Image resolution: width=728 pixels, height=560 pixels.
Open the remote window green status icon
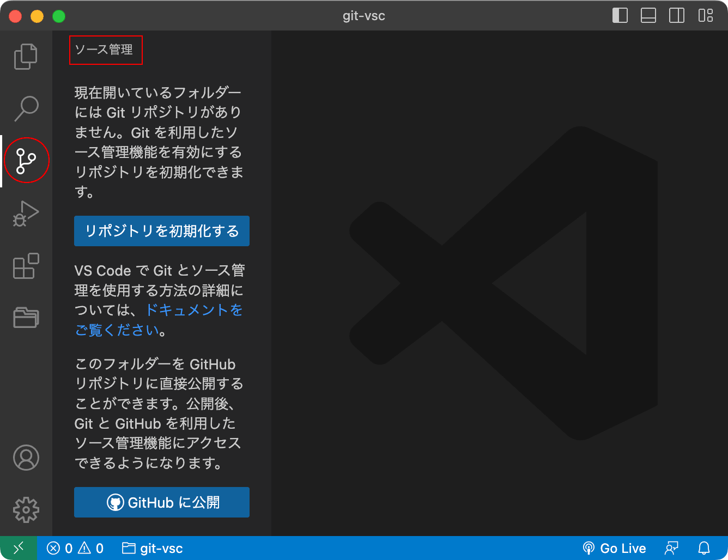pos(19,548)
